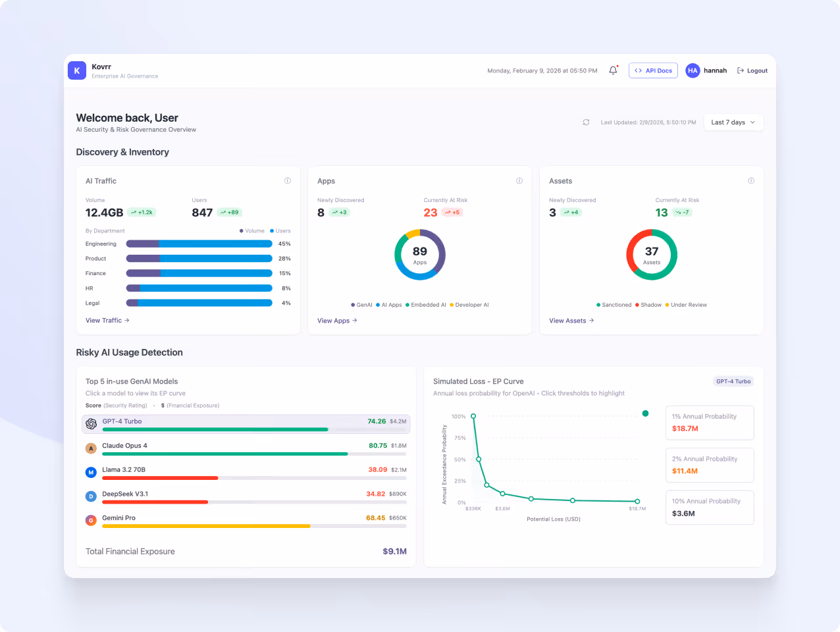Toggle the Shadow legend on the Assets donut
The width and height of the screenshot is (840, 632).
pyautogui.click(x=646, y=305)
